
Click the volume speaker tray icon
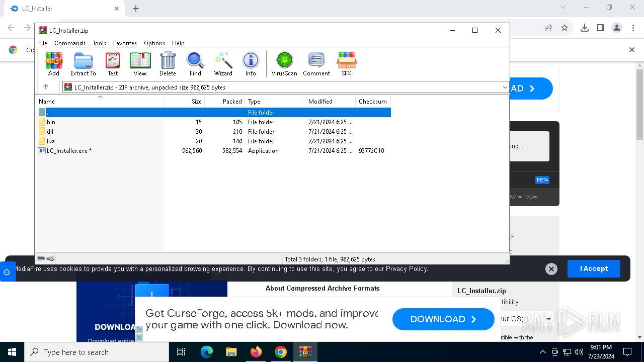pos(579,352)
